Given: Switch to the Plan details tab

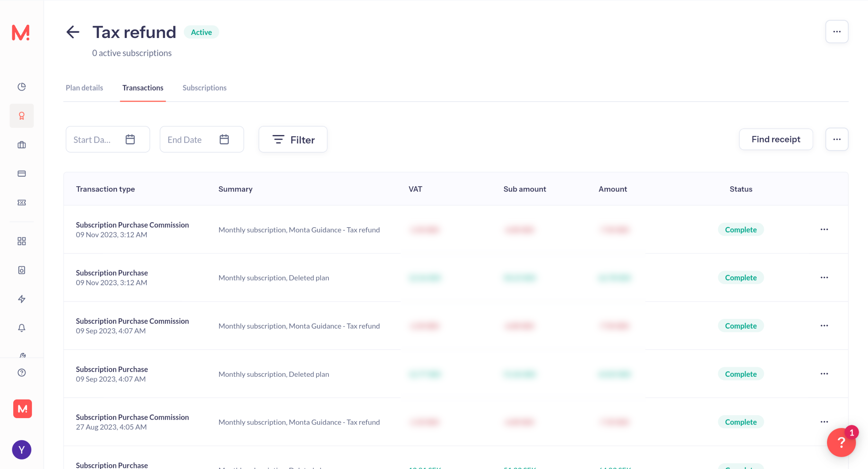Looking at the screenshot, I should tap(84, 88).
